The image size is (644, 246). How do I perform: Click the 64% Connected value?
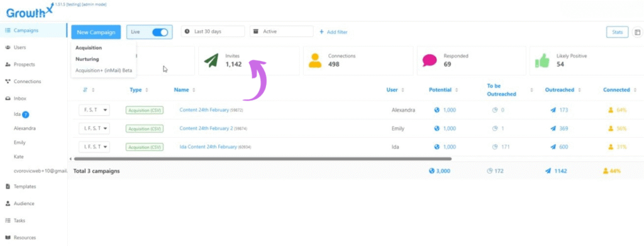[621, 110]
